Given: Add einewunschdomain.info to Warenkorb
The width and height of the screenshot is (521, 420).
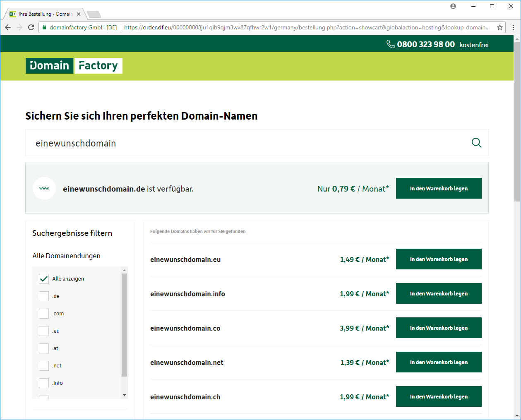Looking at the screenshot, I should (x=439, y=293).
